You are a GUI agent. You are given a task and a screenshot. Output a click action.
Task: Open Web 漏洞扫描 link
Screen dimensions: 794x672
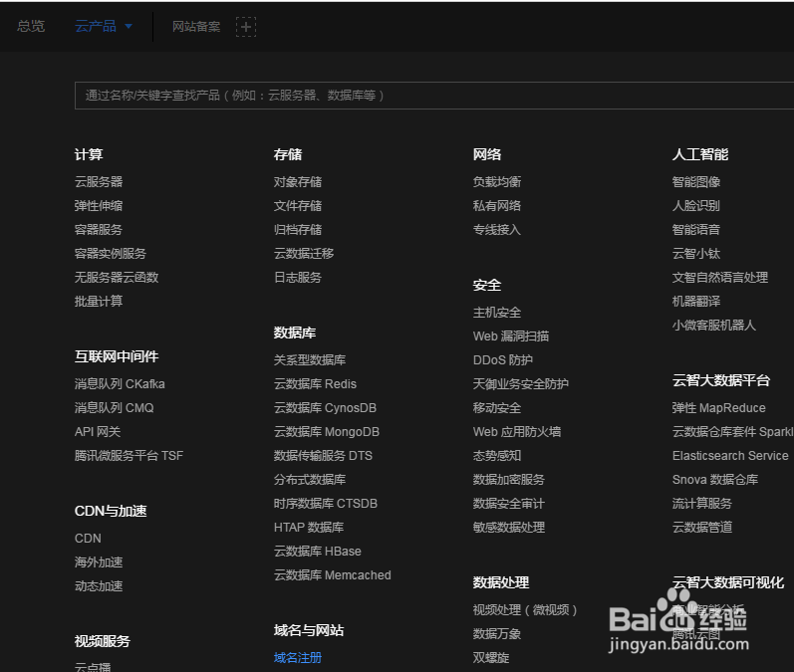pos(511,336)
